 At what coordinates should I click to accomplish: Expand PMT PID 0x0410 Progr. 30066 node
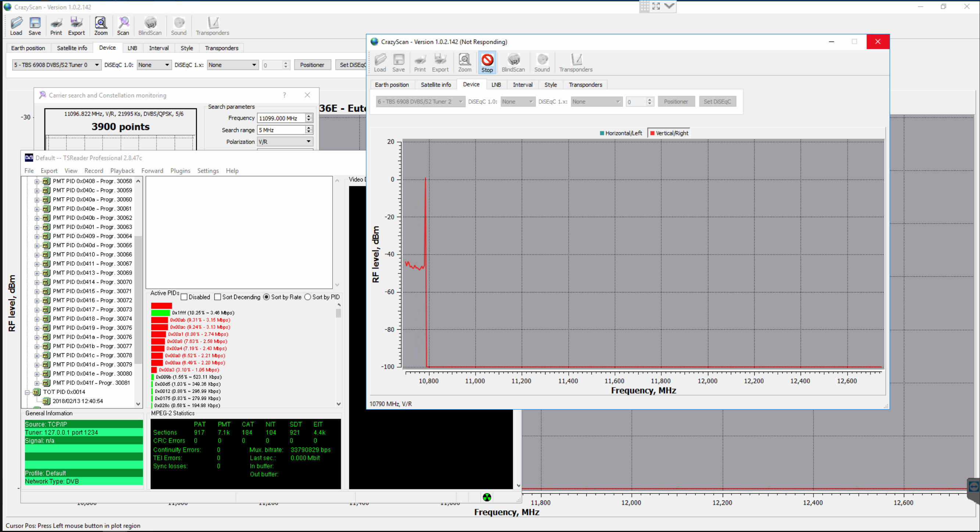pyautogui.click(x=37, y=255)
